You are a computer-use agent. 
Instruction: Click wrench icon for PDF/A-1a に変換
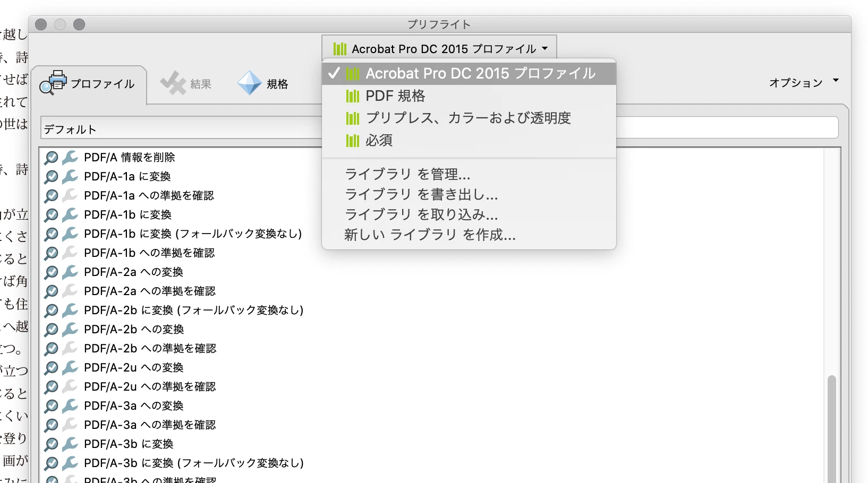tap(70, 177)
